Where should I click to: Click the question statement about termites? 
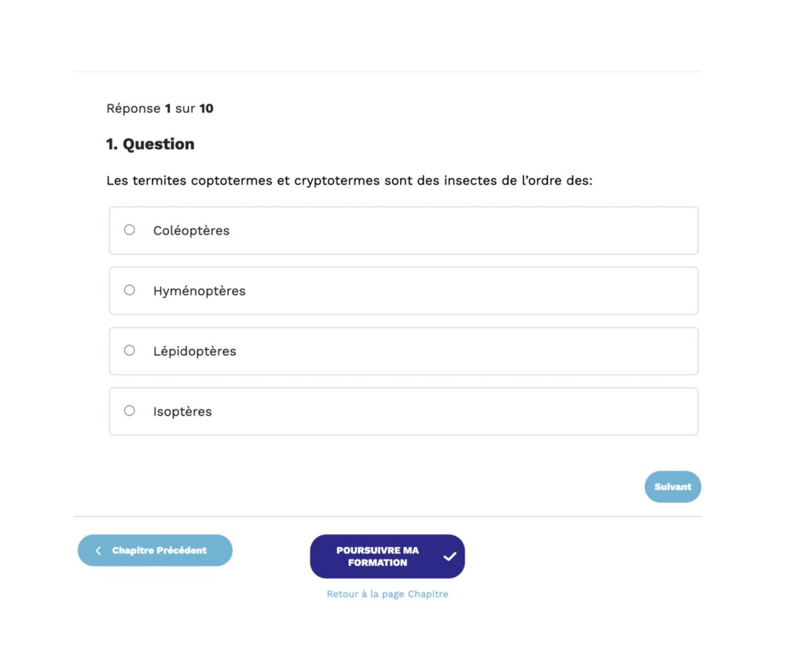coord(350,180)
